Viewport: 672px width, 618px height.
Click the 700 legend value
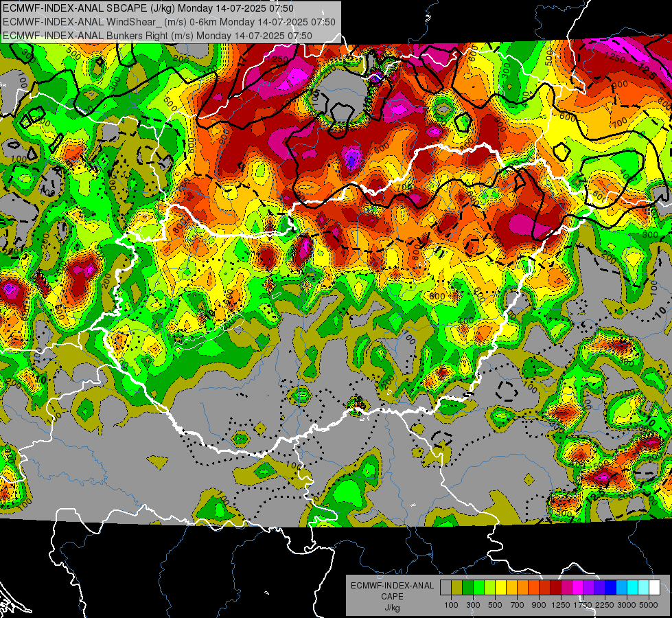pyautogui.click(x=518, y=605)
